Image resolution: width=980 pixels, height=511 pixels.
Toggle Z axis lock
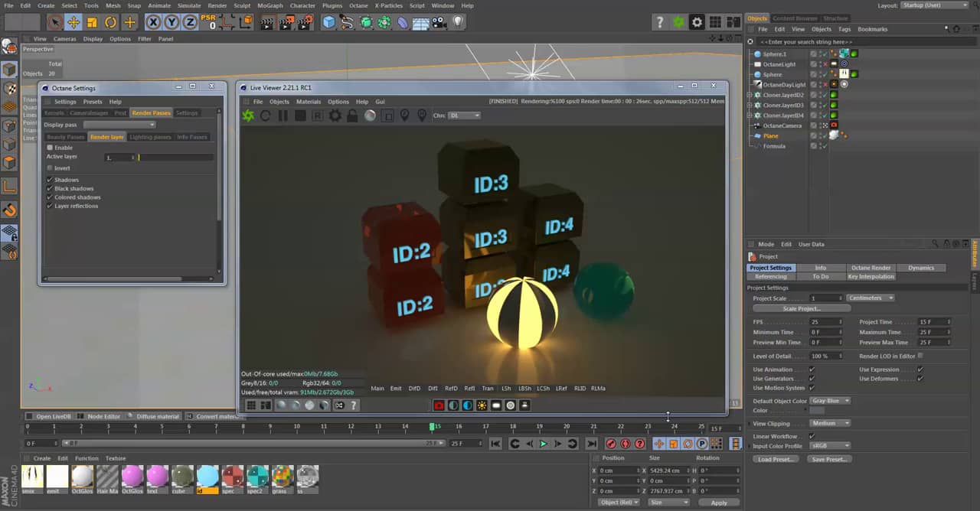[191, 22]
